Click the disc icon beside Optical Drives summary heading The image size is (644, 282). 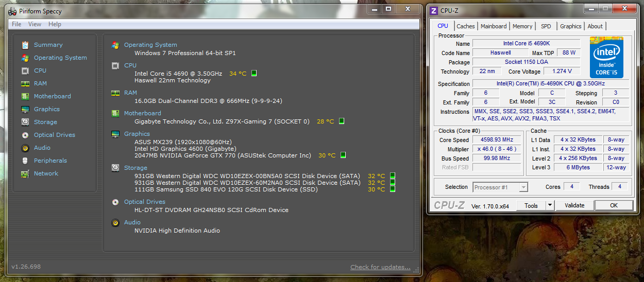(115, 202)
